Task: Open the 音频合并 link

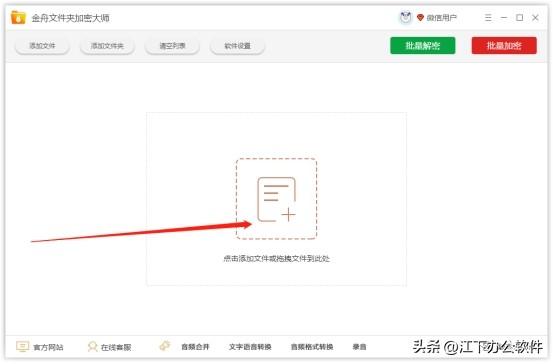Action: [x=195, y=347]
